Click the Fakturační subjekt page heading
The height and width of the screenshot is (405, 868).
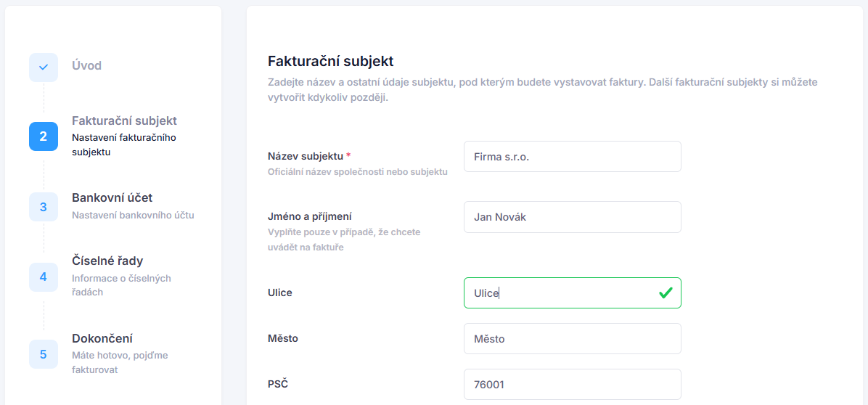pos(330,61)
